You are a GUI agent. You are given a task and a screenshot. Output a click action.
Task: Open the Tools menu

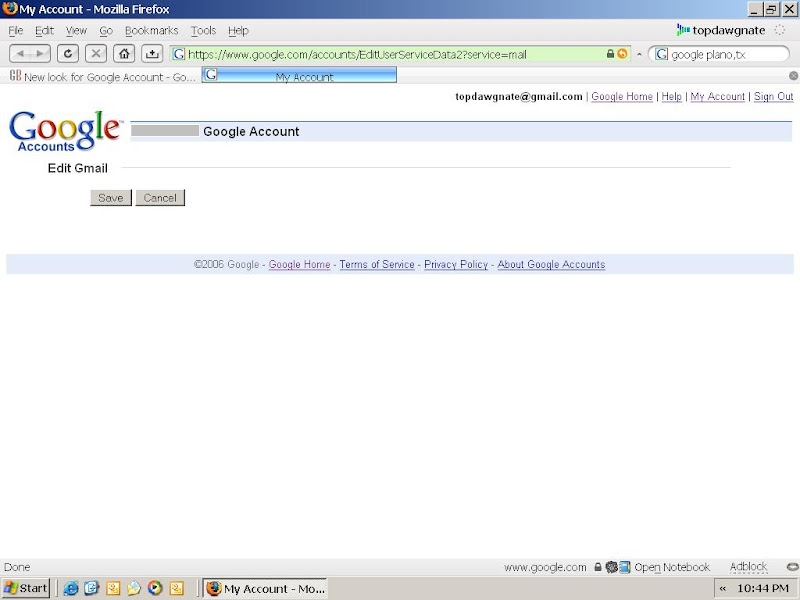pos(204,31)
